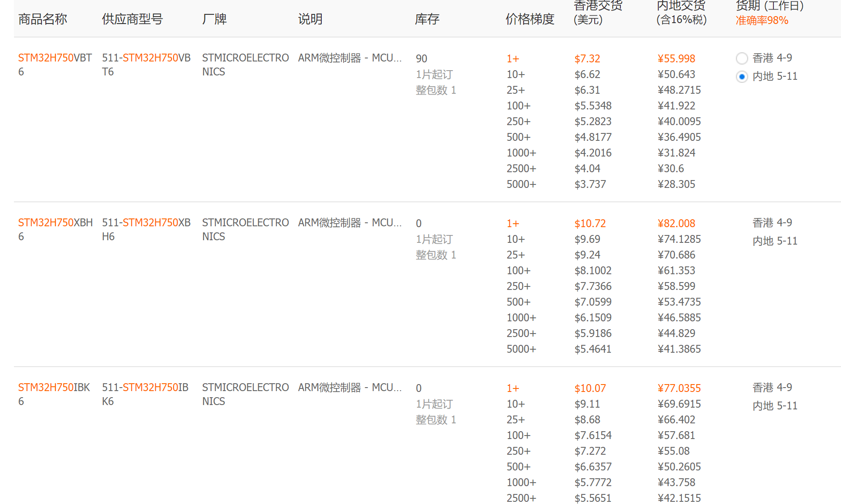Click the $3.737 price for 5000+

(x=590, y=184)
